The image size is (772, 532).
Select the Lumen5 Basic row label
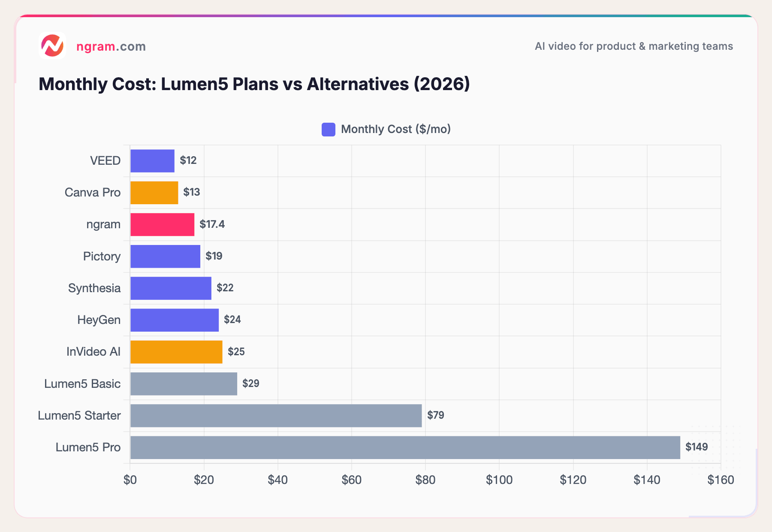[x=82, y=384]
